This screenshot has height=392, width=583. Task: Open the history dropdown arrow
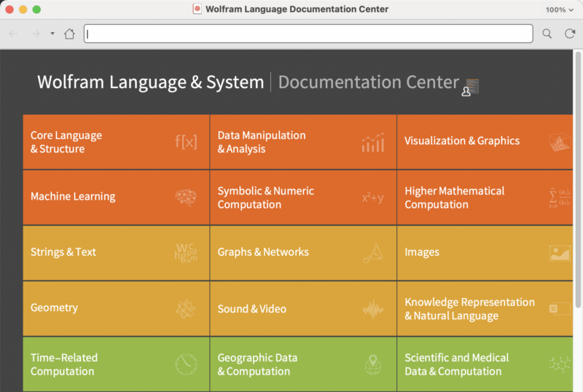click(x=52, y=34)
